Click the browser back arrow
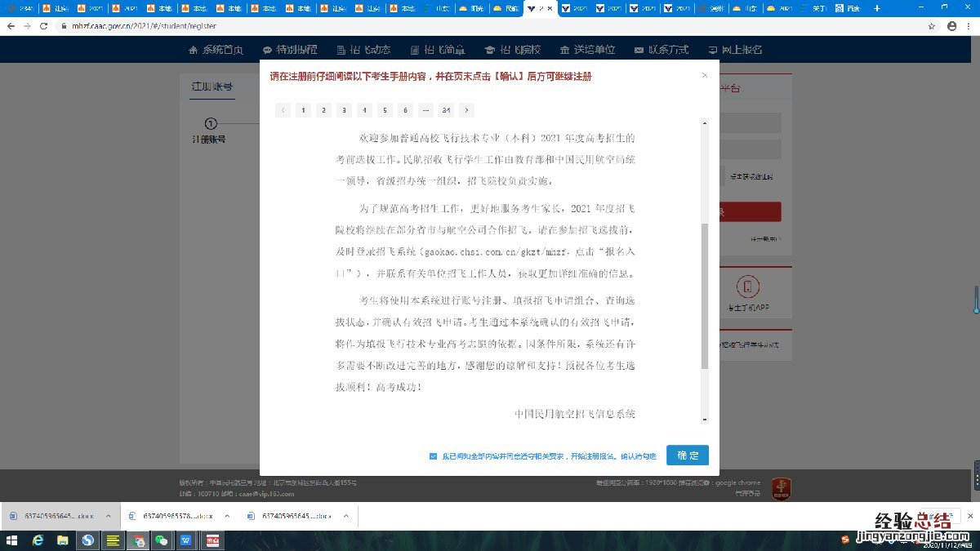980x551 pixels. click(x=10, y=26)
